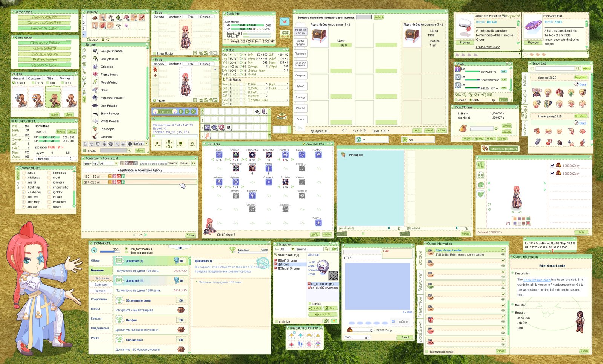This screenshot has height=364, width=603.
Task: Click the footprints icon in Navigation guide panel
Action: (300, 344)
